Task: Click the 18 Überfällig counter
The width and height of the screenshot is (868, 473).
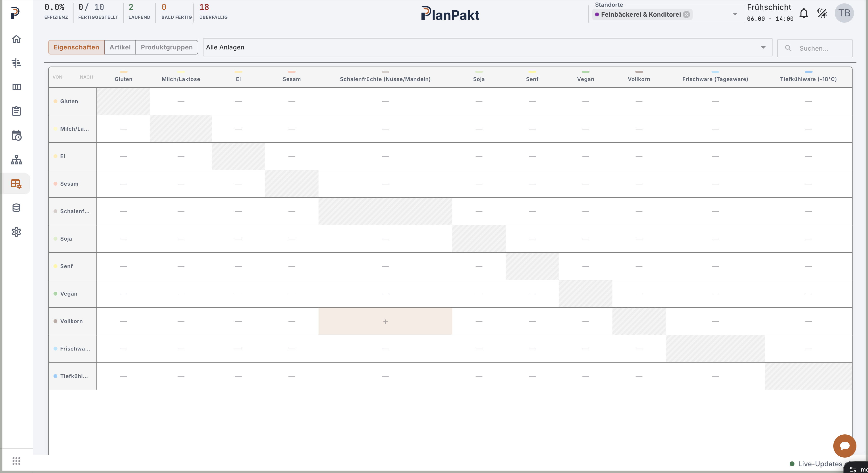Action: point(213,12)
